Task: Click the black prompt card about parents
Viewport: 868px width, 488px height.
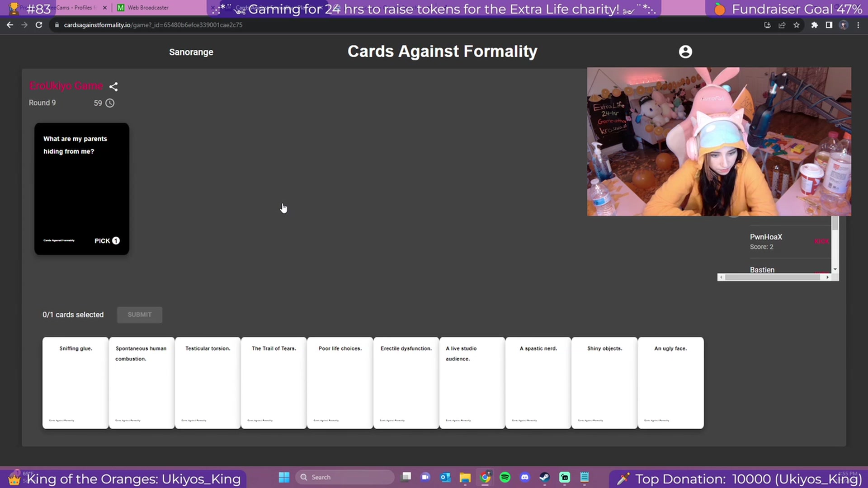Action: (x=82, y=189)
